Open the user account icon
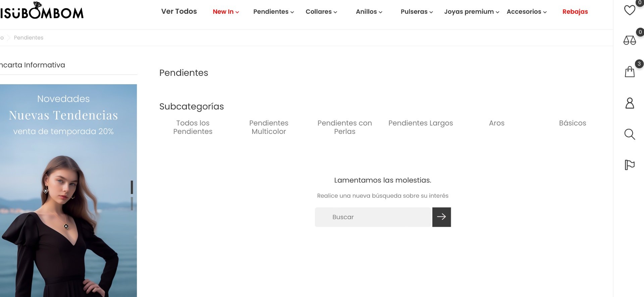The height and width of the screenshot is (297, 644). 630,103
